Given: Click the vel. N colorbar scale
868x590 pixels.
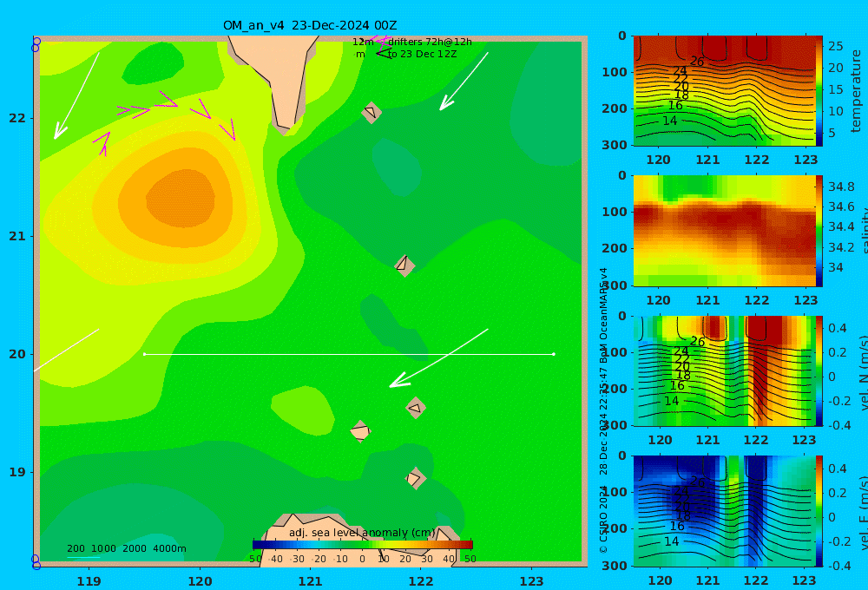Looking at the screenshot, I should (x=819, y=370).
